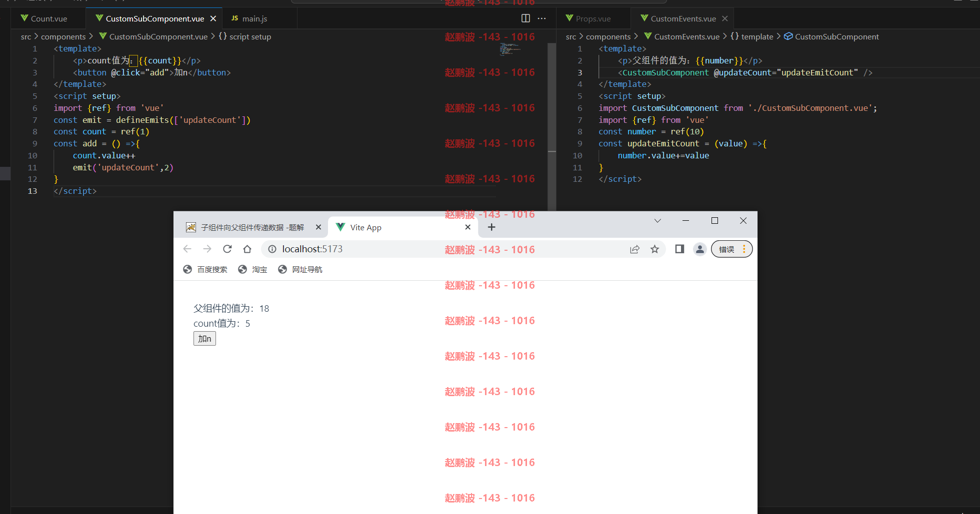Close the CustomSubComponent.vue editor tab
The image size is (980, 514).
[x=213, y=18]
